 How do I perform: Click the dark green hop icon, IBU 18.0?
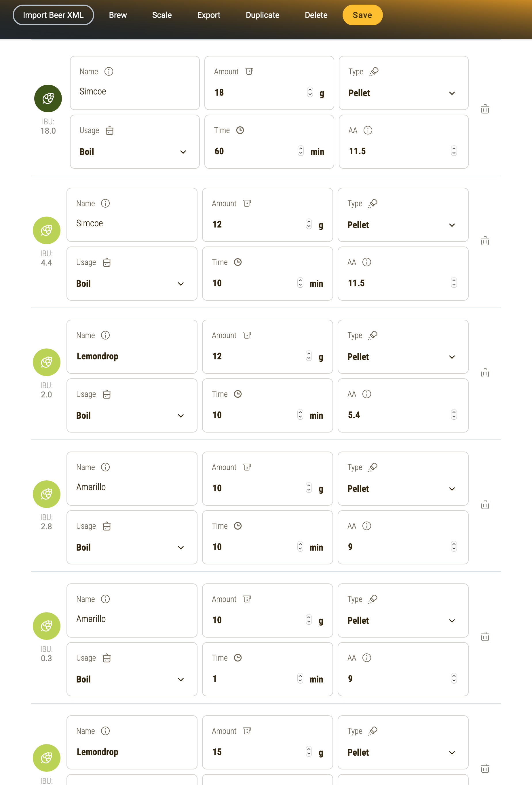point(48,98)
